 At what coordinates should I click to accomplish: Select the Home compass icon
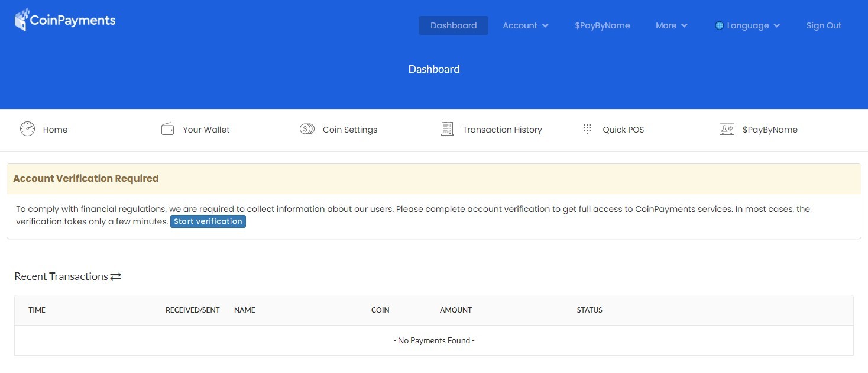pos(27,128)
